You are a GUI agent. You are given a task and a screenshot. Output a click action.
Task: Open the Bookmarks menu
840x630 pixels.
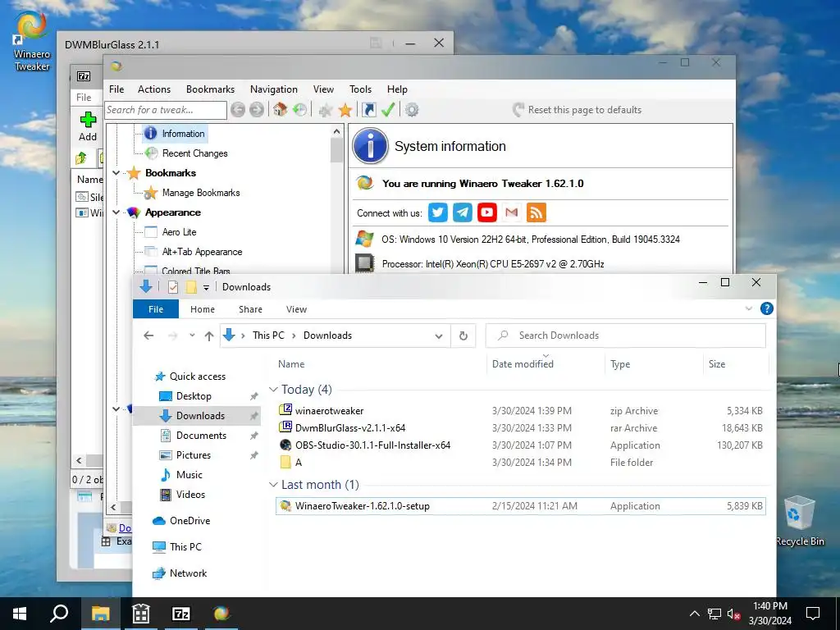pos(210,89)
